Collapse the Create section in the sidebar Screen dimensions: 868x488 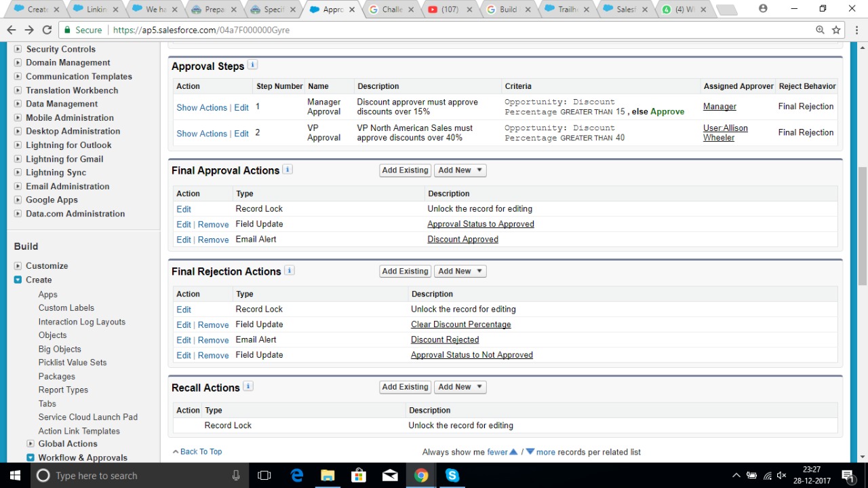[x=18, y=280]
